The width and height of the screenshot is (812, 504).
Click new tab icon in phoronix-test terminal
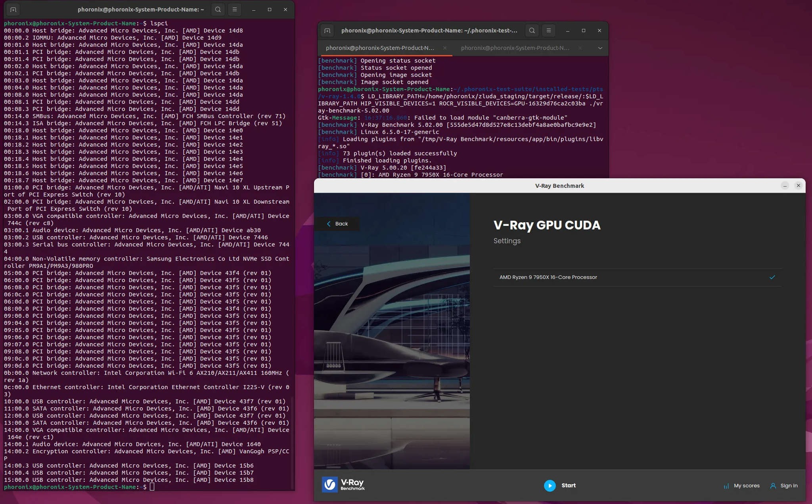327,31
